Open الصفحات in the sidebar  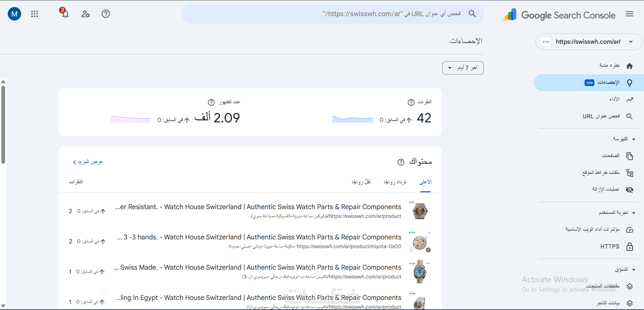tap(610, 156)
